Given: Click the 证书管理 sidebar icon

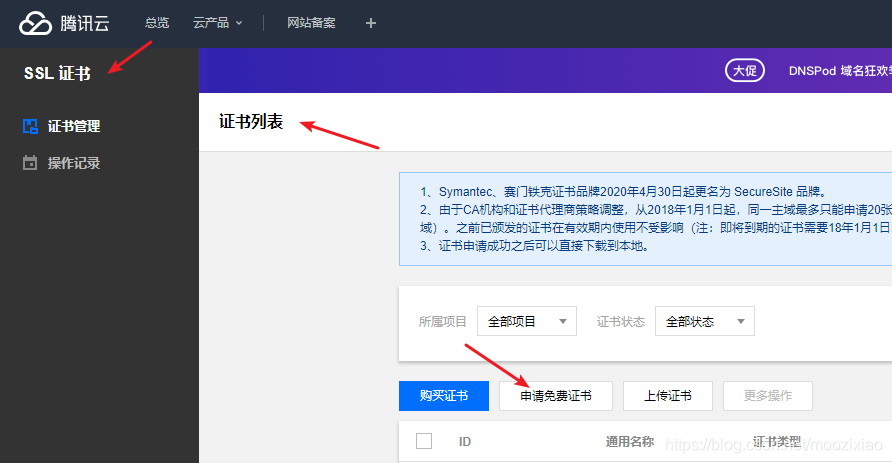Looking at the screenshot, I should (30, 126).
